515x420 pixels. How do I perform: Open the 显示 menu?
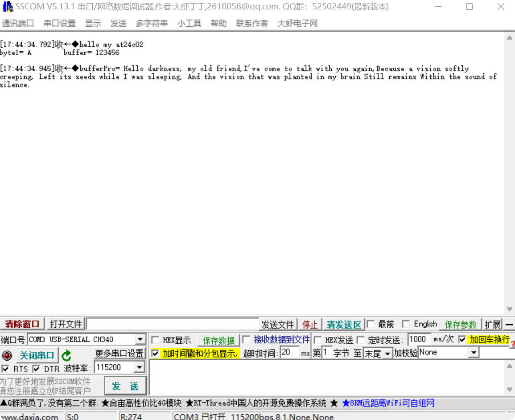click(x=93, y=23)
